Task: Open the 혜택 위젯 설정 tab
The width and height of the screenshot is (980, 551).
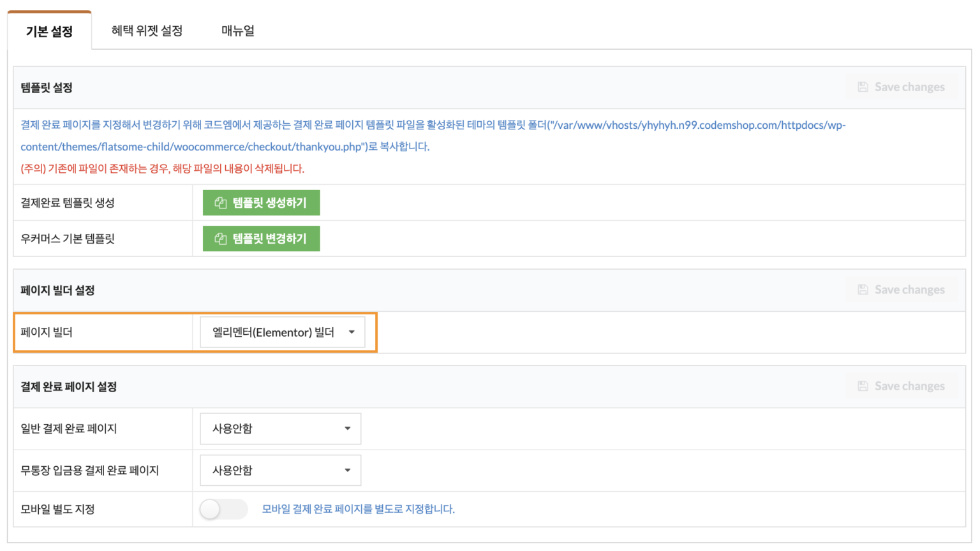Action: 147,31
